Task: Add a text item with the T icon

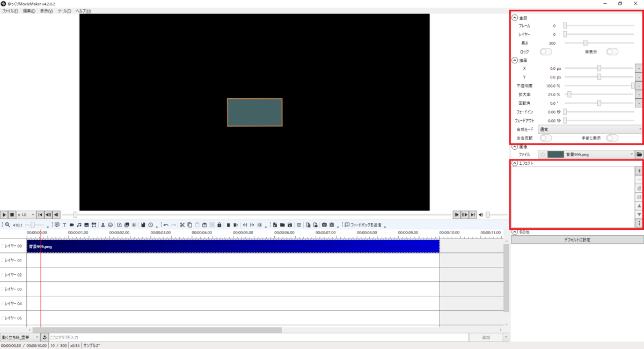Action: coord(64,225)
